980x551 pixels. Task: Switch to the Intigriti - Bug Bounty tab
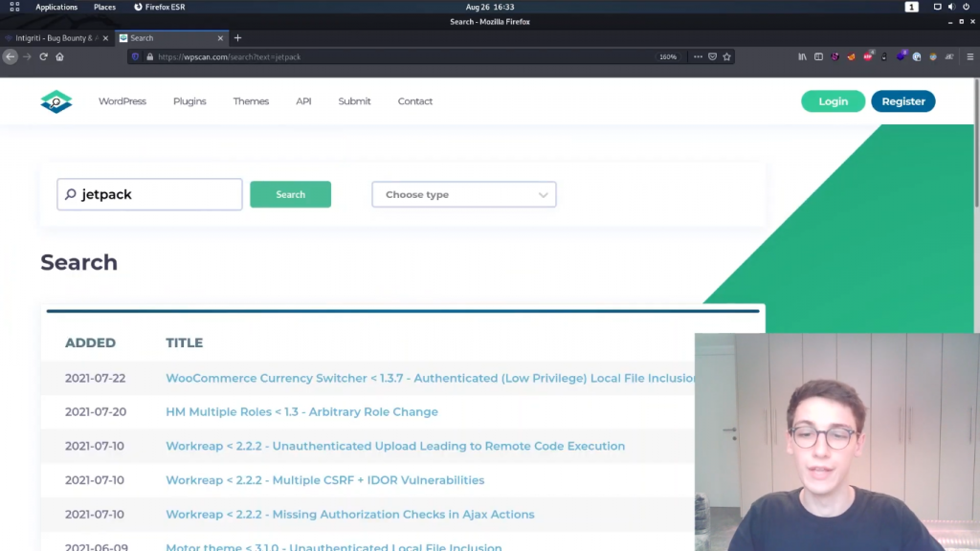[56, 38]
